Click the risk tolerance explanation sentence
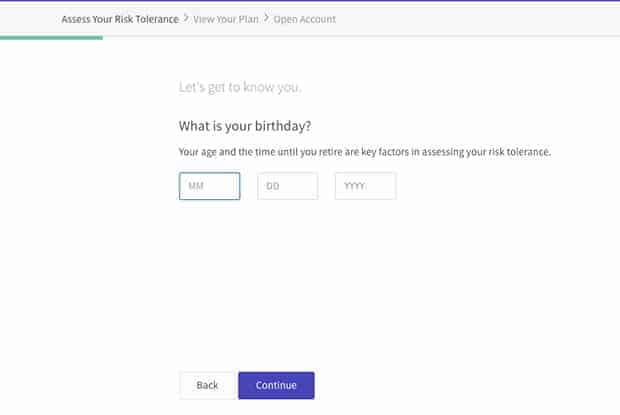620x415 pixels. tap(365, 152)
